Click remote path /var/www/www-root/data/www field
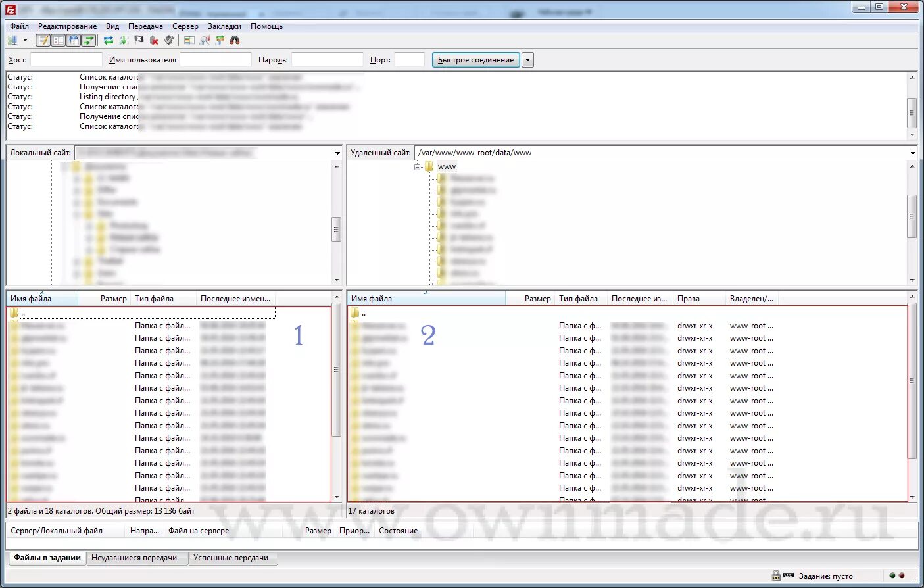 (661, 153)
